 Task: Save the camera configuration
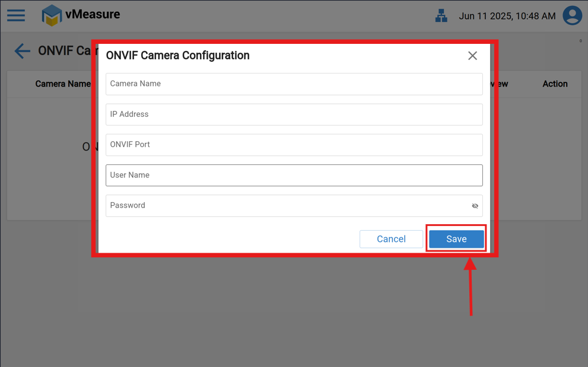tap(456, 239)
